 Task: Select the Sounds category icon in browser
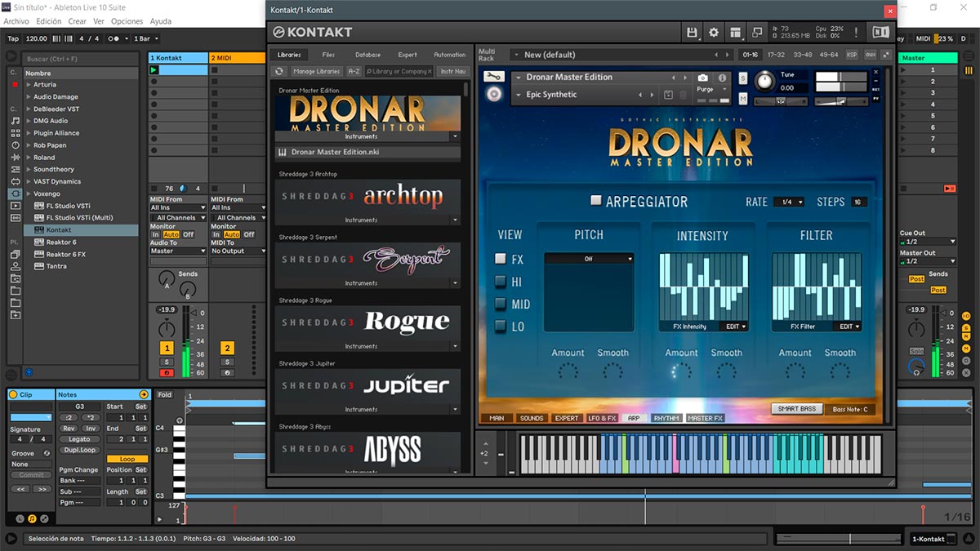point(15,121)
